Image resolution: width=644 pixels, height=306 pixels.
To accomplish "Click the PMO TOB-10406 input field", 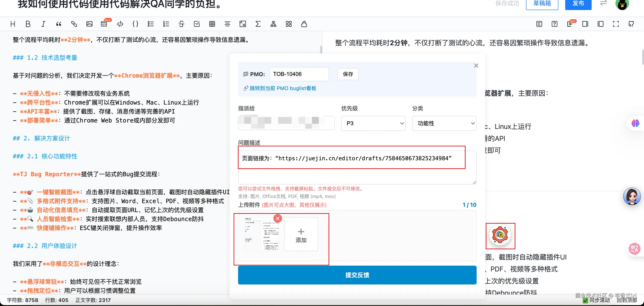I will pyautogui.click(x=299, y=74).
